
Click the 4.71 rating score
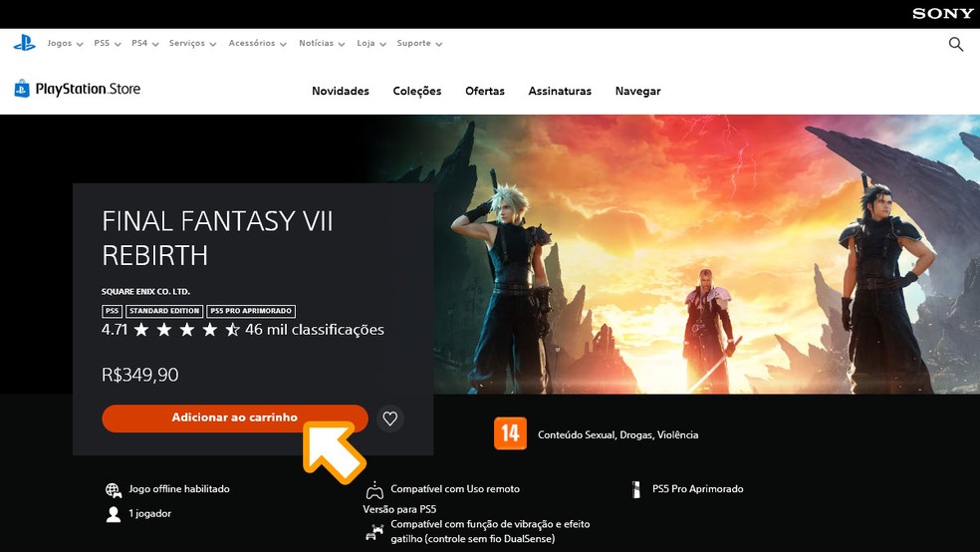click(x=115, y=330)
